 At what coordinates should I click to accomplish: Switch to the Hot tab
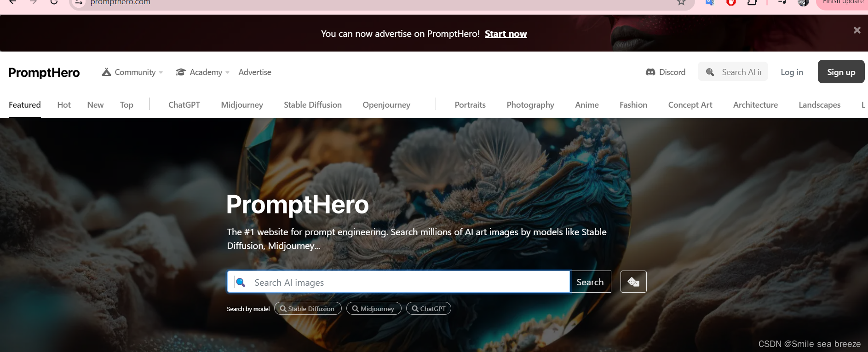pos(64,105)
